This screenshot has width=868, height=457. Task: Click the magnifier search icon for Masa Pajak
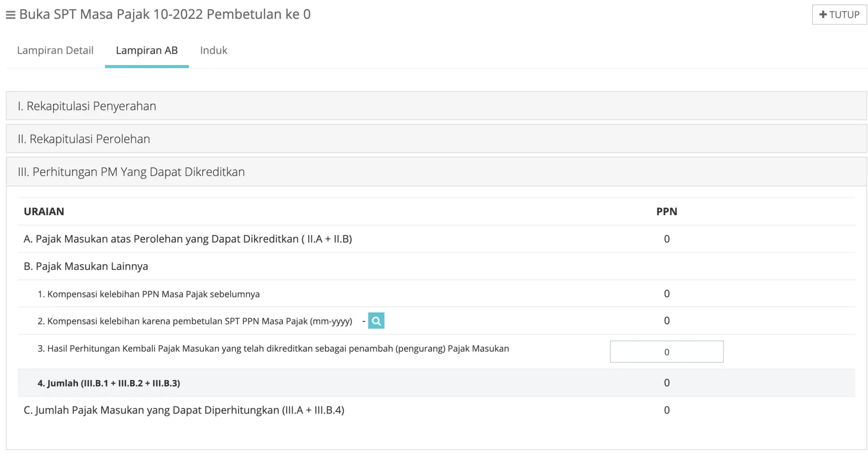376,321
